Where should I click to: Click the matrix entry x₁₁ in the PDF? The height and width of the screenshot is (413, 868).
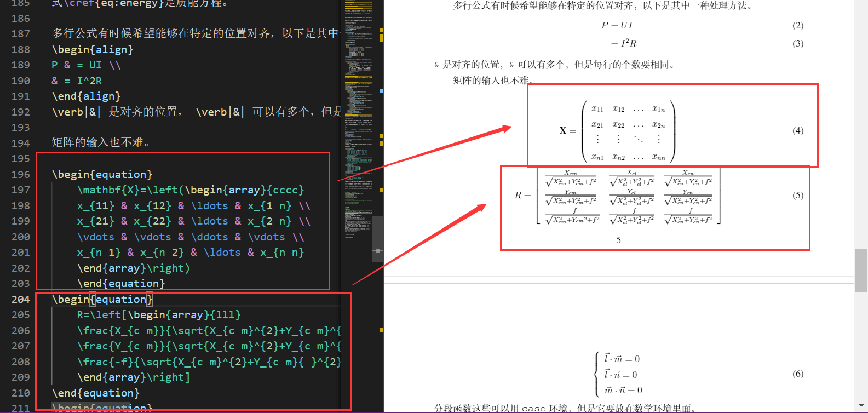click(x=597, y=108)
